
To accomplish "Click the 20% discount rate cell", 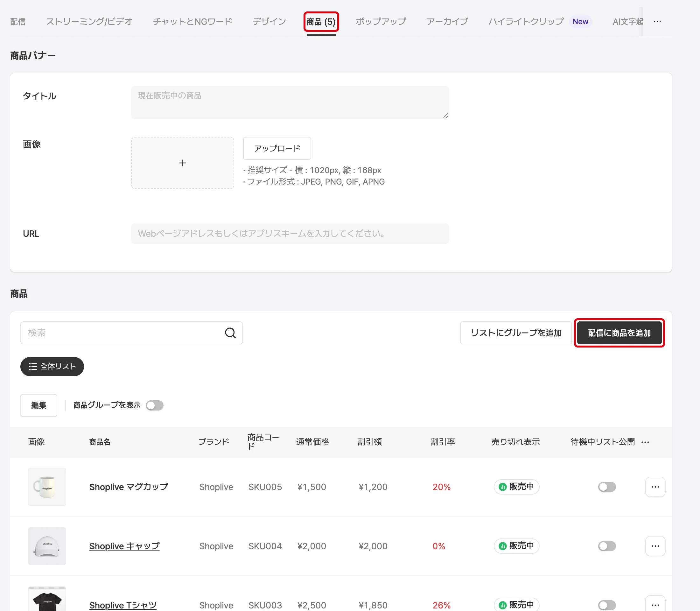I will coord(442,487).
